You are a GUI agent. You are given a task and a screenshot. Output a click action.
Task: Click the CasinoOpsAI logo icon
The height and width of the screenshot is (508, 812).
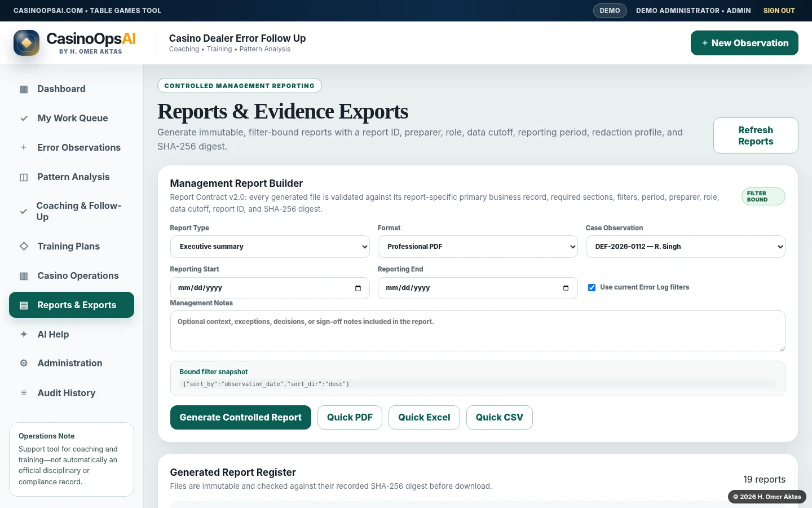pos(27,43)
